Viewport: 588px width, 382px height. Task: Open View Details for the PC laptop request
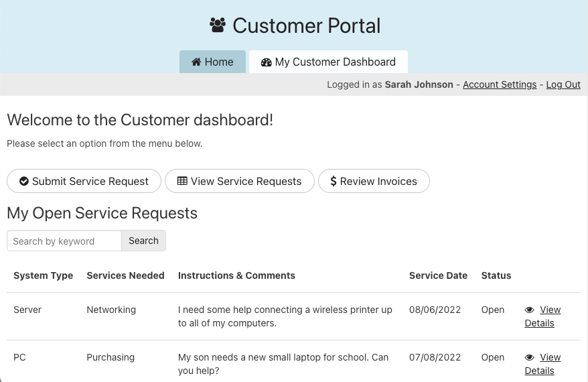543,364
